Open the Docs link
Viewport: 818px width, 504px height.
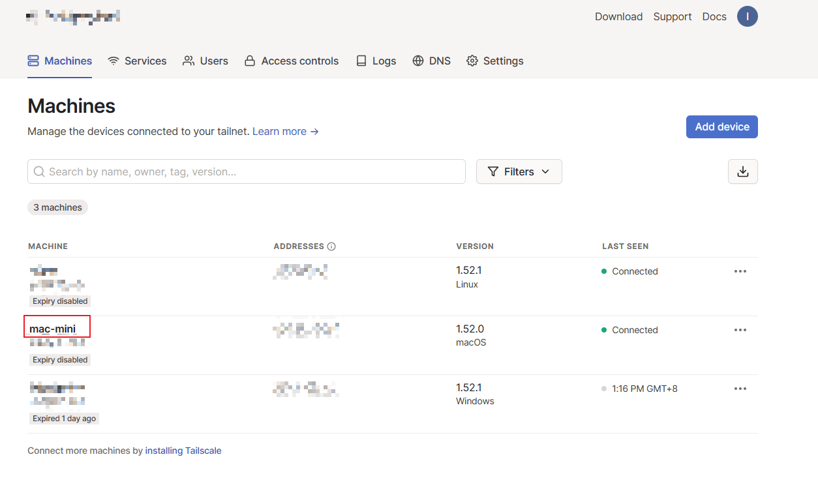[x=714, y=16]
